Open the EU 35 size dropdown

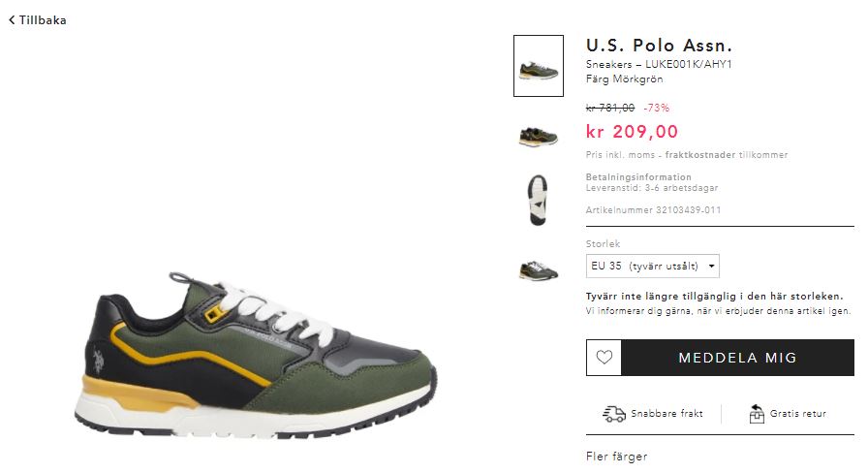[653, 266]
